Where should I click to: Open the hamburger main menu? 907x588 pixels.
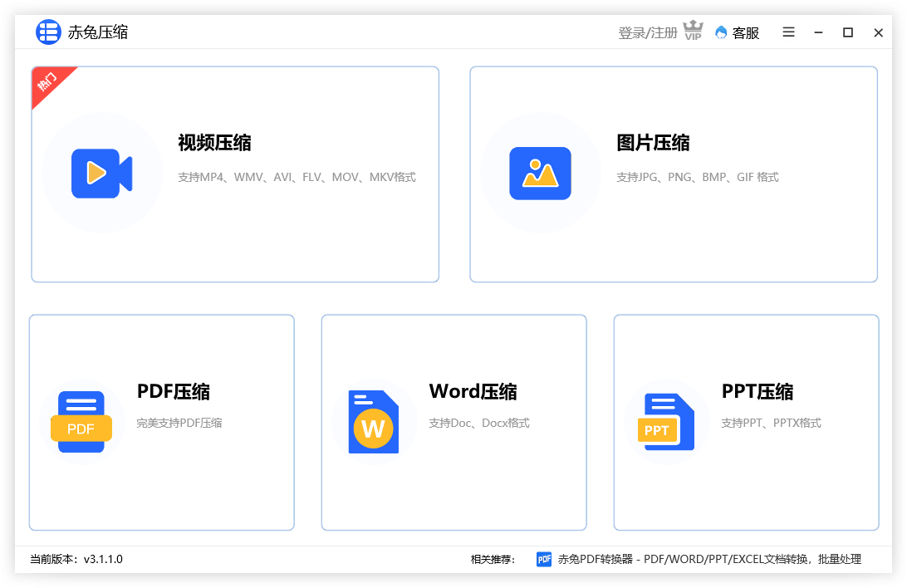pos(788,32)
